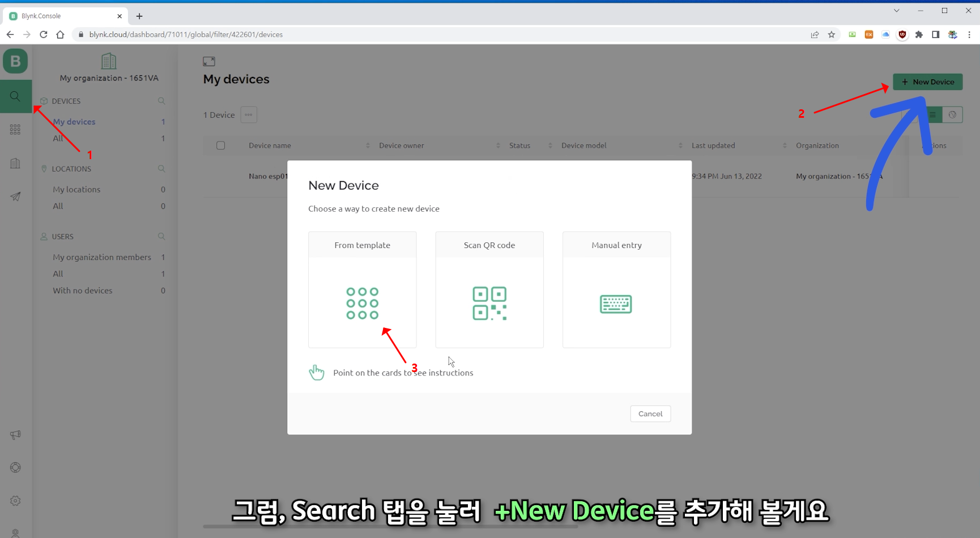Share this page icon in address bar
Screen dimensions: 980x538
[x=815, y=35]
